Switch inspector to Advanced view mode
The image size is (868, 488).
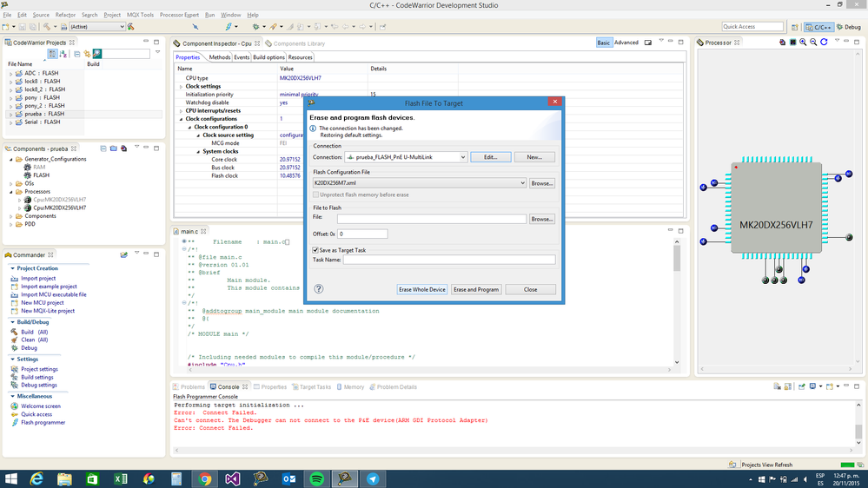[x=626, y=43]
